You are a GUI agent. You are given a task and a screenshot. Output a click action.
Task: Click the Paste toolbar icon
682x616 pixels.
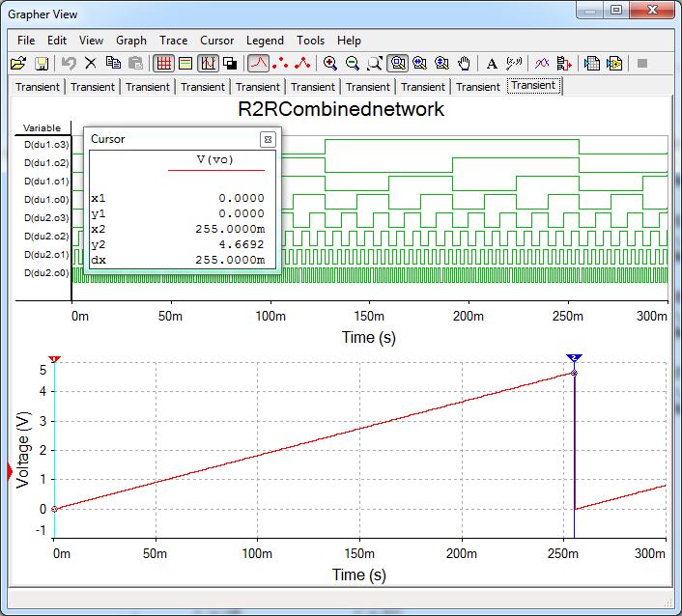(x=135, y=64)
